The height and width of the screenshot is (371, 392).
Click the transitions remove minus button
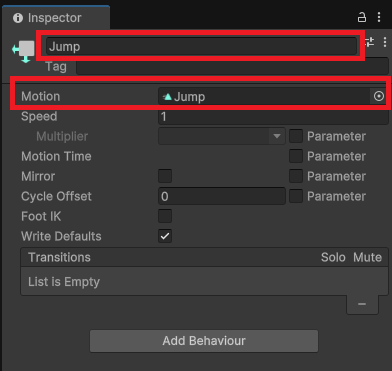[362, 304]
